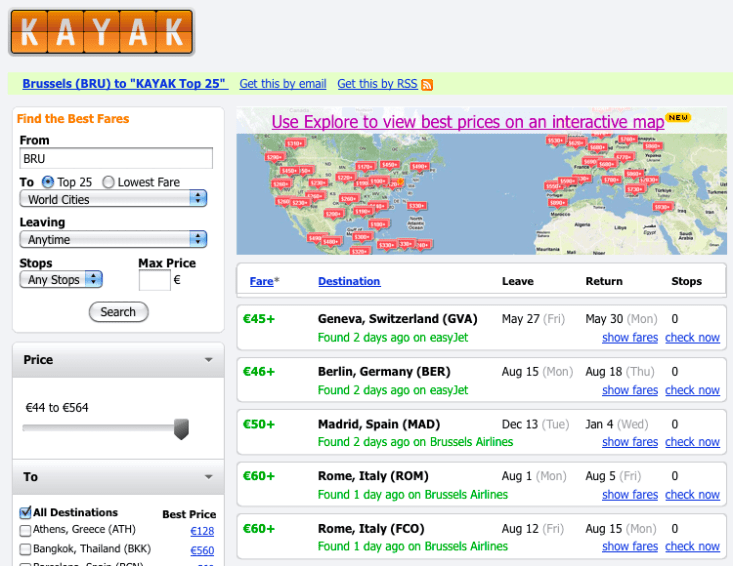The width and height of the screenshot is (733, 566).
Task: Collapse the Price panel arrow
Action: (208, 360)
